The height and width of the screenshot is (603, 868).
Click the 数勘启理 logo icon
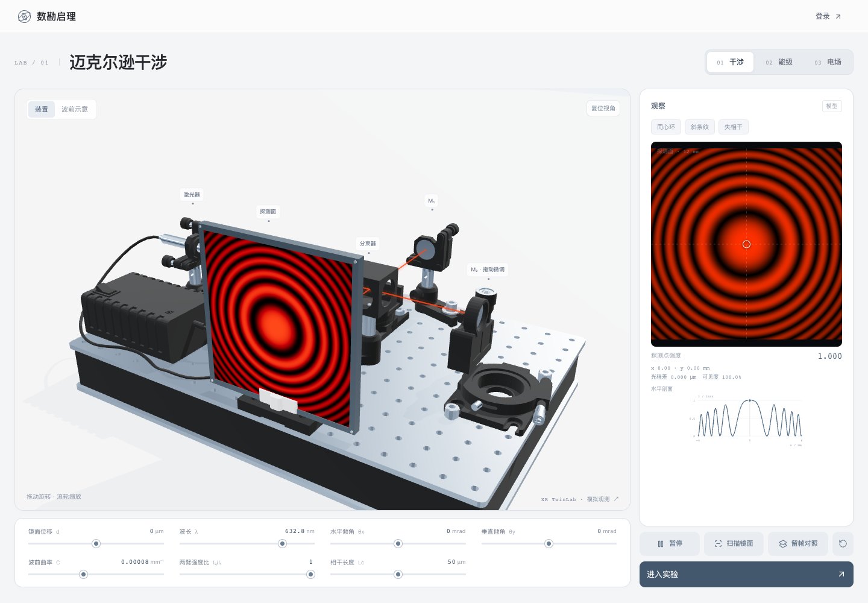(24, 16)
